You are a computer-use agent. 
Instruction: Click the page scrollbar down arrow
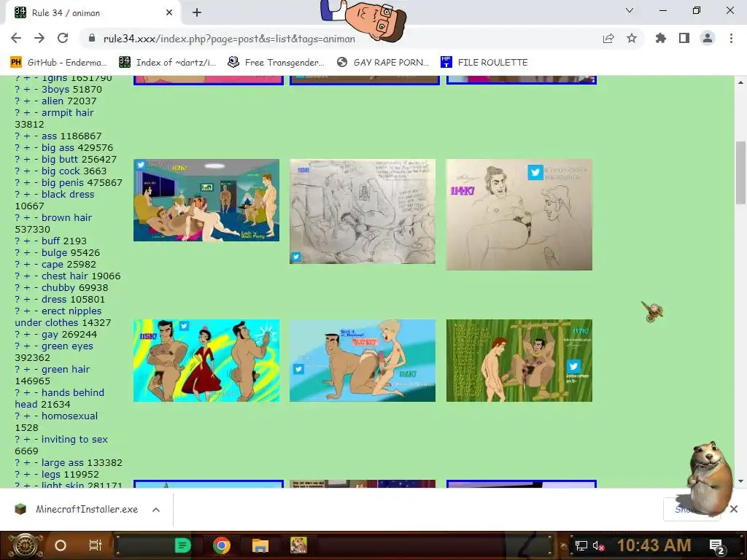740,481
